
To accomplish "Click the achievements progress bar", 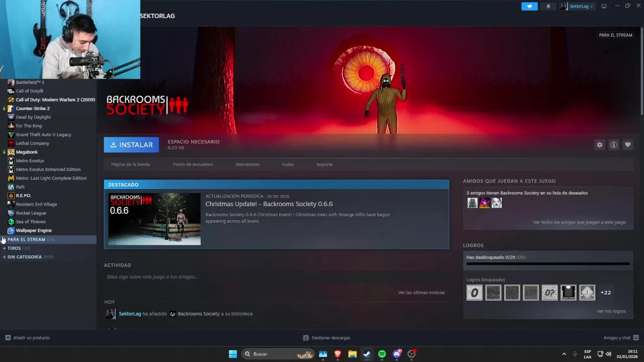I will point(548,263).
